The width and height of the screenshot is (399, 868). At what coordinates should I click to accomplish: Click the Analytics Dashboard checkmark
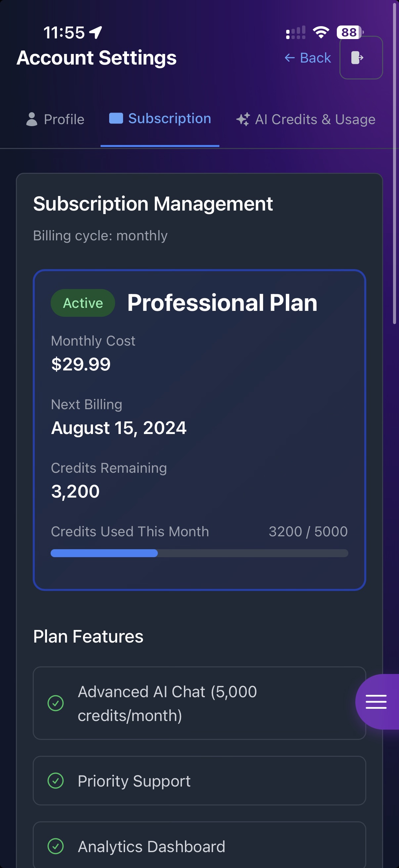pyautogui.click(x=56, y=846)
